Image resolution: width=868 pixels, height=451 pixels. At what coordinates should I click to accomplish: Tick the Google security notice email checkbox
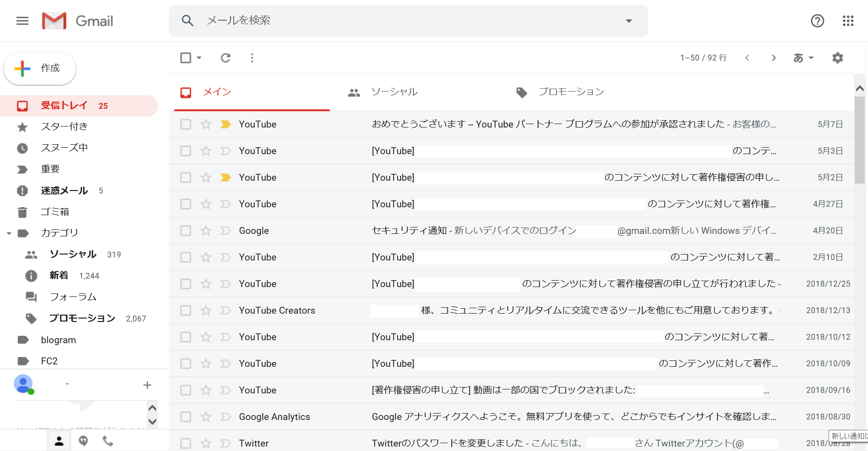pyautogui.click(x=186, y=230)
